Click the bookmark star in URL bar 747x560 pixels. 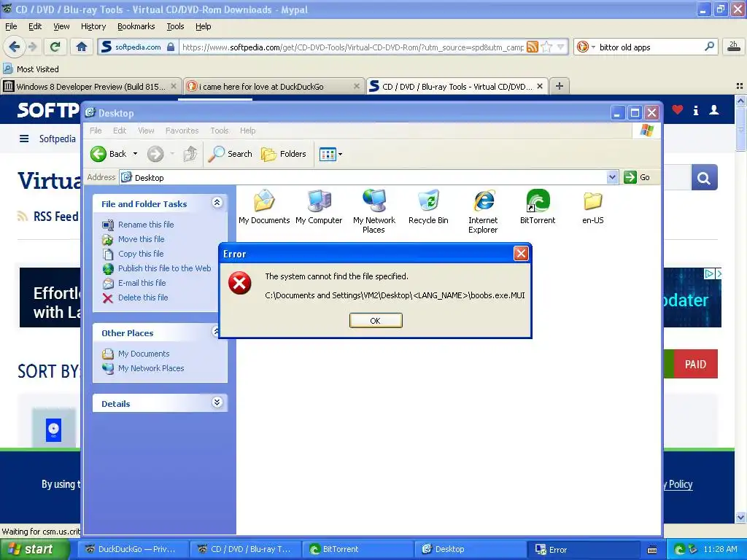pyautogui.click(x=547, y=47)
